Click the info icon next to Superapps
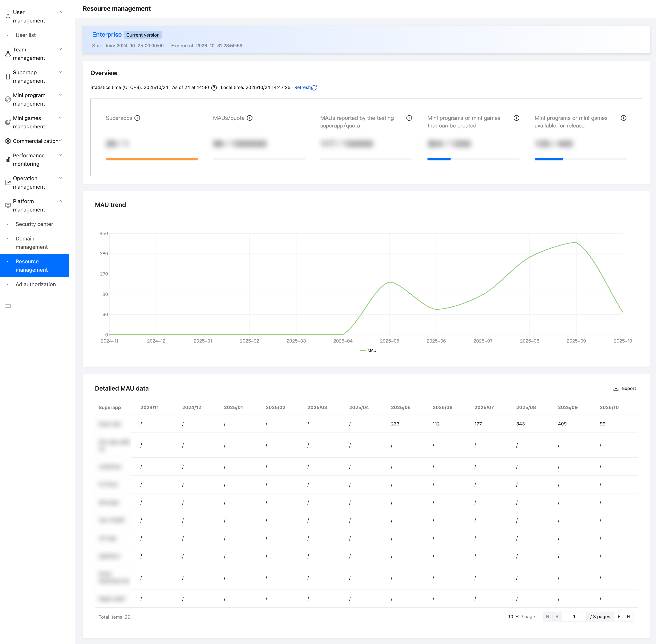This screenshot has width=656, height=644. (x=137, y=118)
